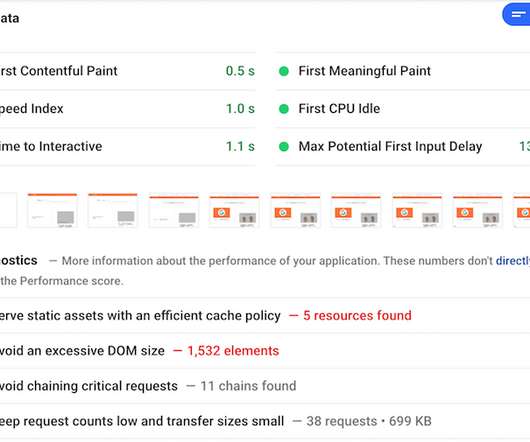The height and width of the screenshot is (442, 530).
Task: Expand the efficient cache policy audit
Action: [265, 316]
